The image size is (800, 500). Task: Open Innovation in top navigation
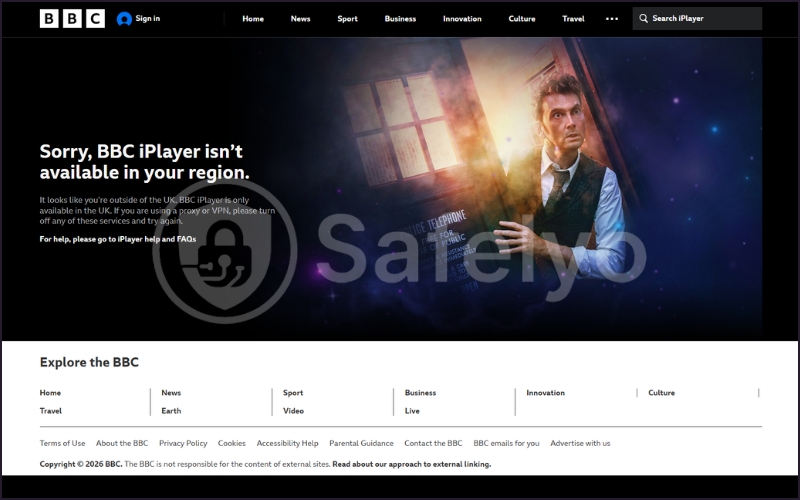click(462, 19)
